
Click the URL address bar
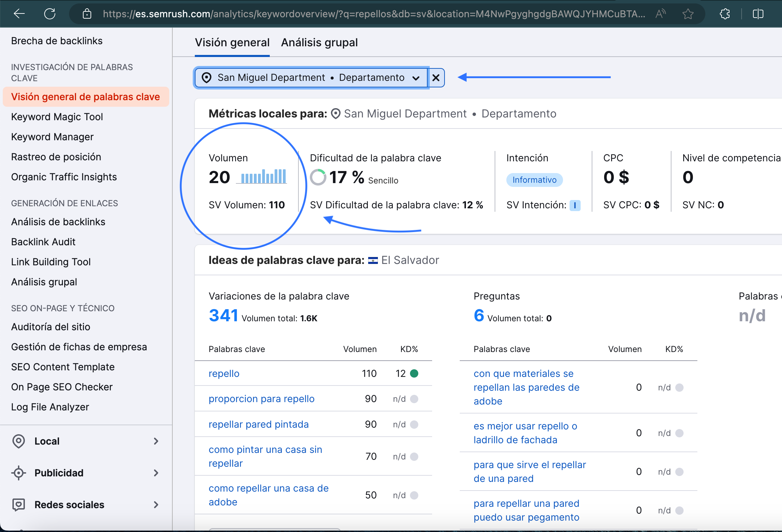[373, 14]
